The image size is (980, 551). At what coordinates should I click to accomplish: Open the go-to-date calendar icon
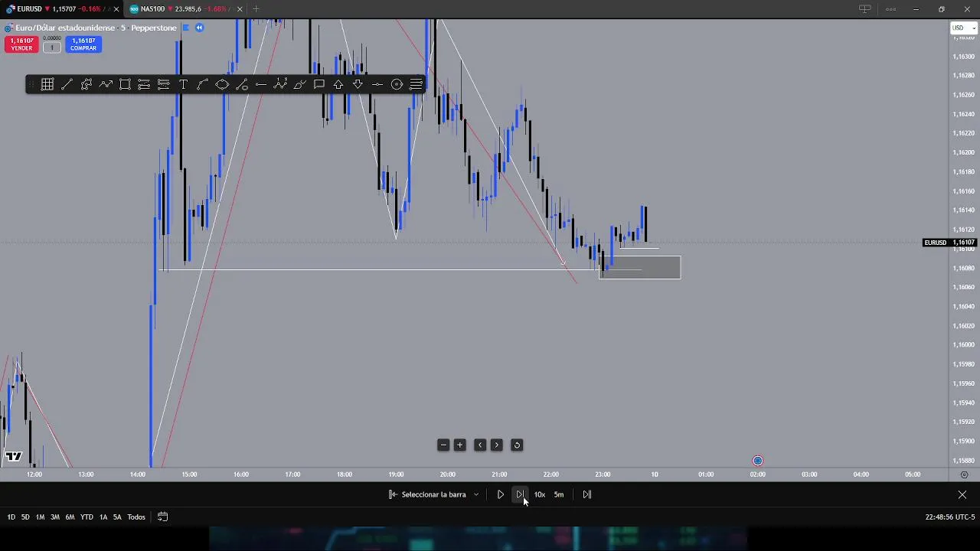pyautogui.click(x=162, y=517)
